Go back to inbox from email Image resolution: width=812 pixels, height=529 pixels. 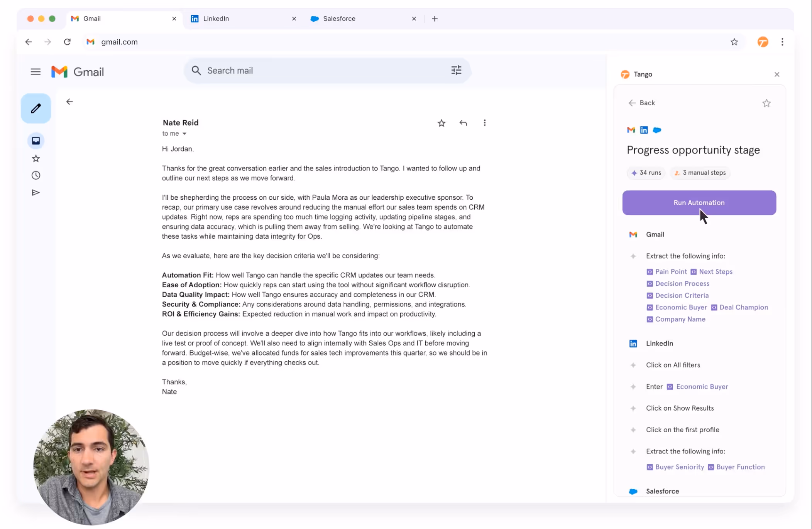click(x=69, y=102)
